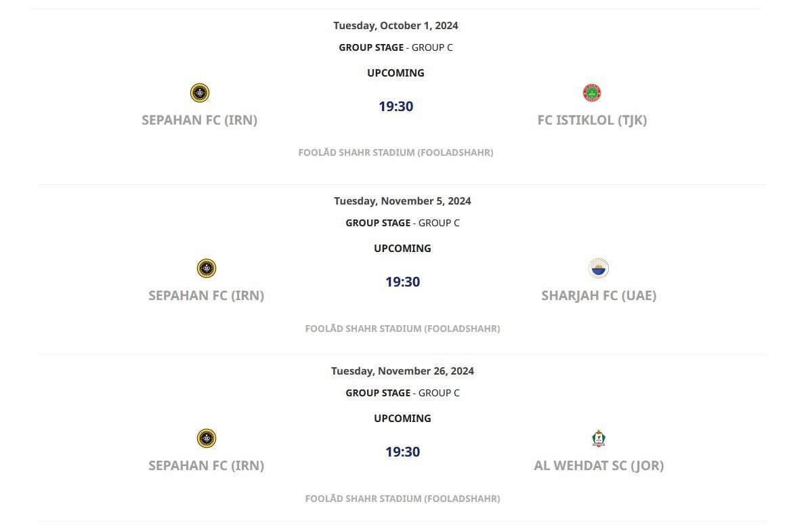
Task: Click the stadium name under the Sharjah match
Action: (402, 329)
